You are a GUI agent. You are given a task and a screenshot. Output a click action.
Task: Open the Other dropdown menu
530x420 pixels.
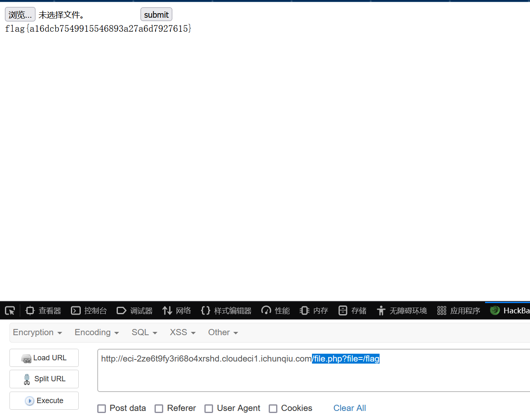[x=223, y=332]
